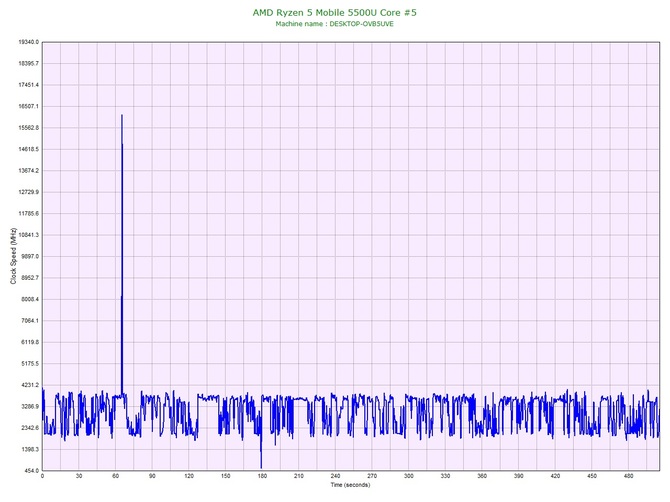Click the 180 tick on time axis
The height and width of the screenshot is (502, 670).
tap(262, 476)
